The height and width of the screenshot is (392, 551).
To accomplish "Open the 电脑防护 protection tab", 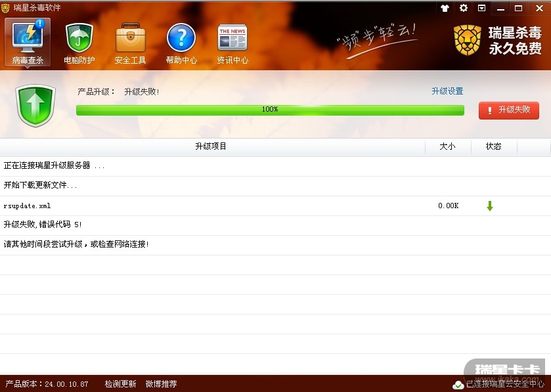I will (79, 43).
